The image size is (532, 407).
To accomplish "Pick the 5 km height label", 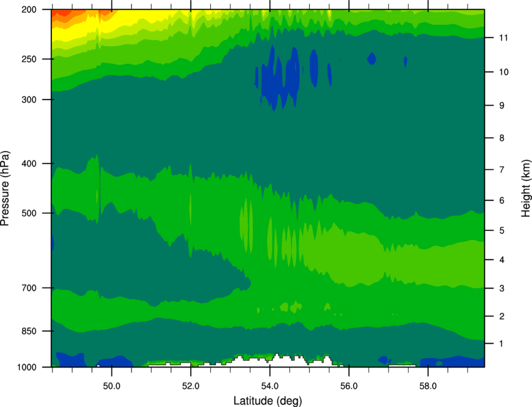I will (x=501, y=230).
